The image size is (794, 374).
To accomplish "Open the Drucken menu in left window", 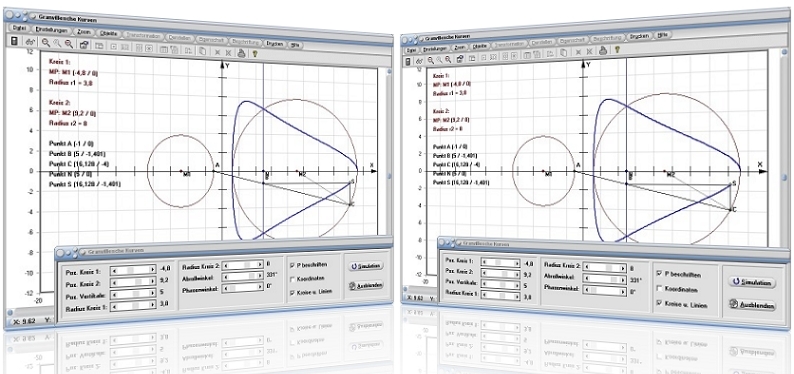I will pos(275,43).
